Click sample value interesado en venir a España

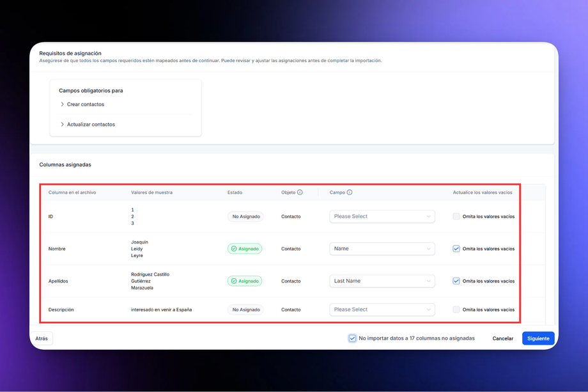point(161,310)
